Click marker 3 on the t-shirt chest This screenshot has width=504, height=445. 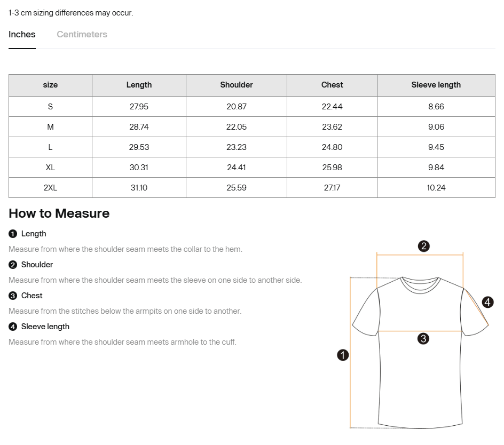coord(423,338)
